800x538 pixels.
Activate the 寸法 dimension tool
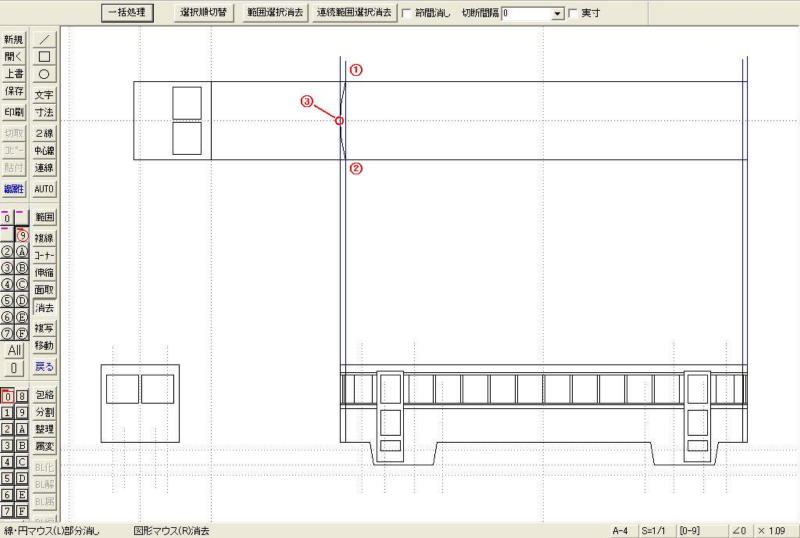pos(44,112)
